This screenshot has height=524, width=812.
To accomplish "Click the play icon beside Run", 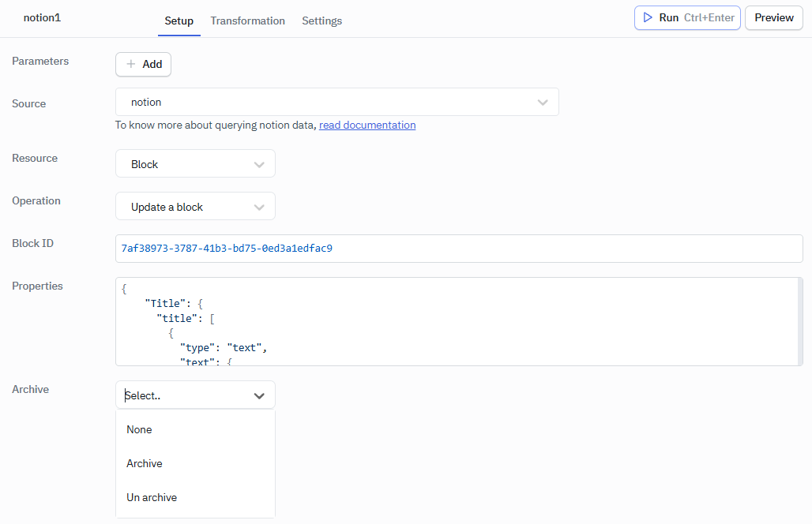I will (x=646, y=17).
